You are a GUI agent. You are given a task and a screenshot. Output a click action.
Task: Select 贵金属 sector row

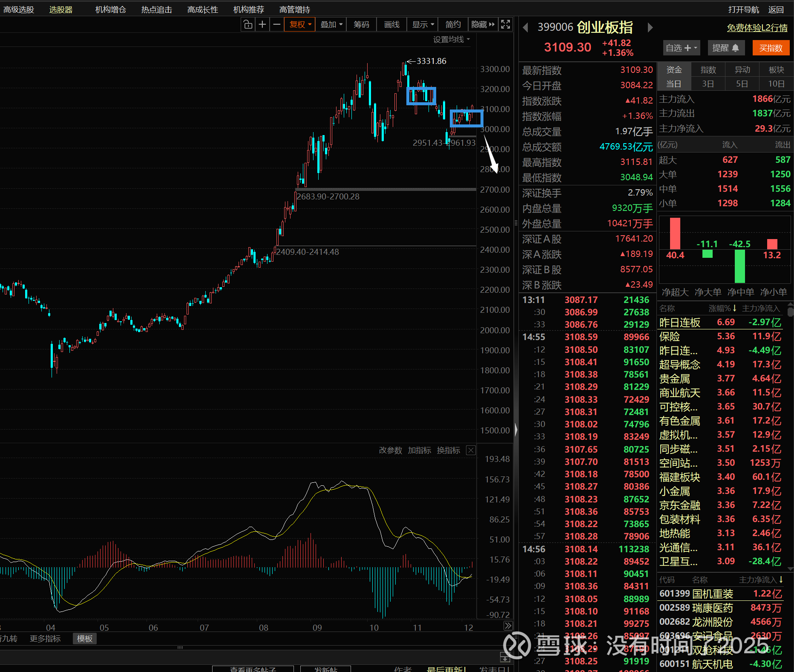[x=721, y=378]
